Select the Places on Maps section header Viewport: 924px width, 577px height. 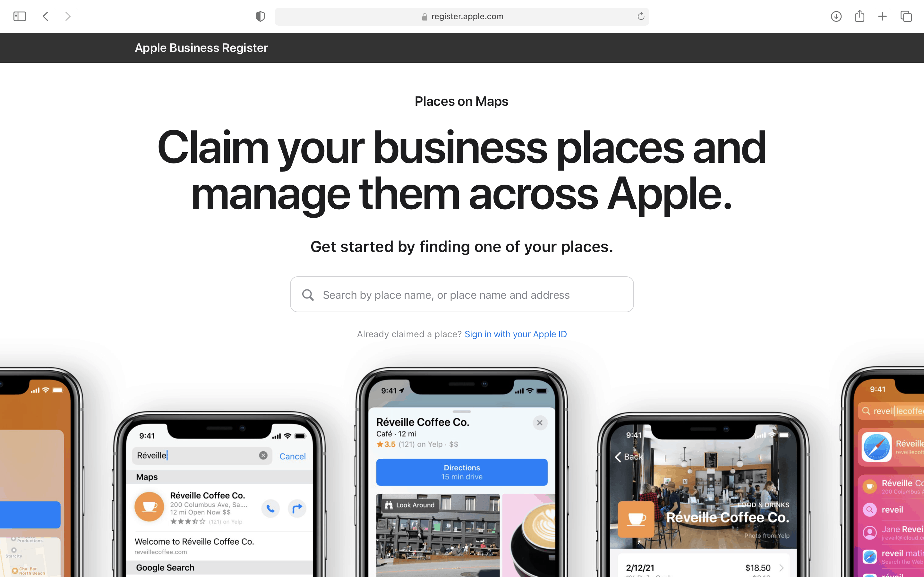coord(461,101)
